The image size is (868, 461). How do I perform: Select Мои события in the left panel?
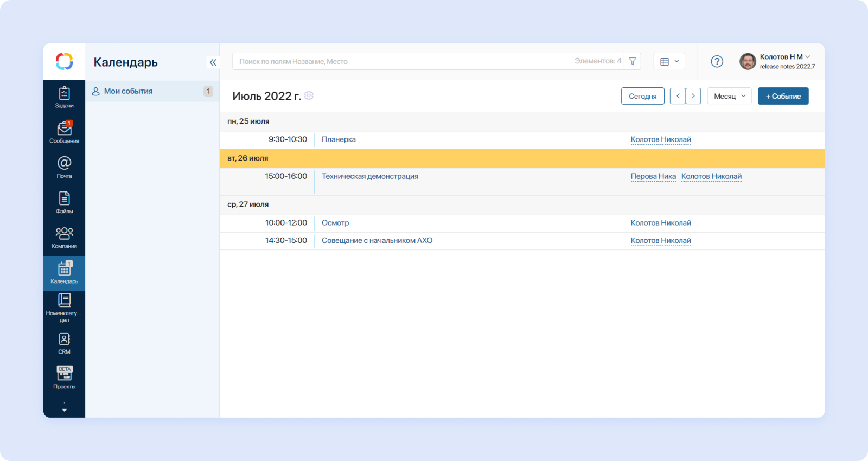click(x=129, y=91)
